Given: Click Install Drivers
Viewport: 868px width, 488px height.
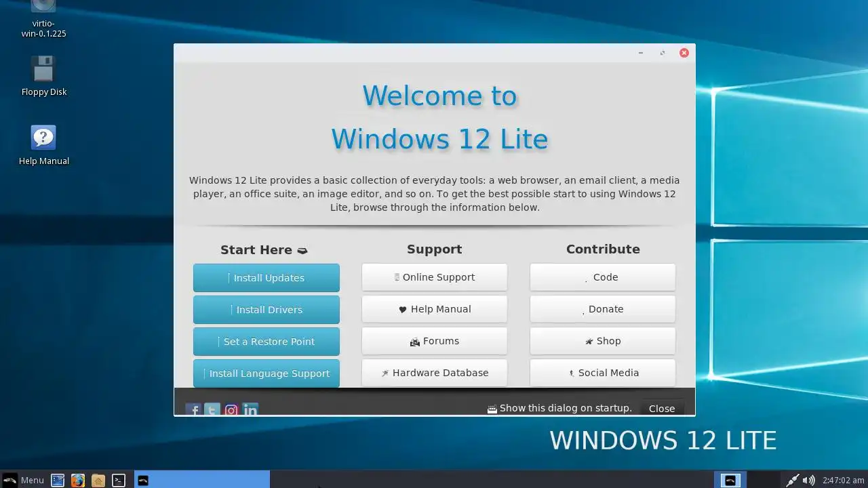Looking at the screenshot, I should [267, 310].
